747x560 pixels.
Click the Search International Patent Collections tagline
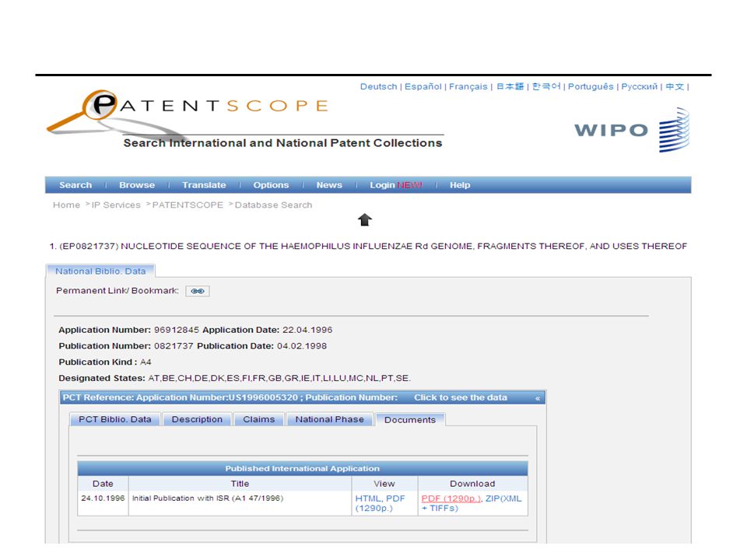pos(282,143)
